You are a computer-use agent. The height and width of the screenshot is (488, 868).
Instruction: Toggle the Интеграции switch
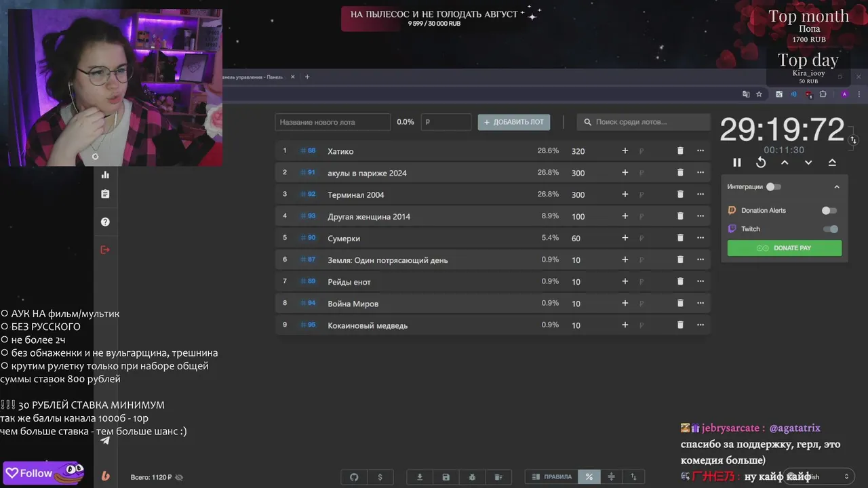(x=774, y=186)
